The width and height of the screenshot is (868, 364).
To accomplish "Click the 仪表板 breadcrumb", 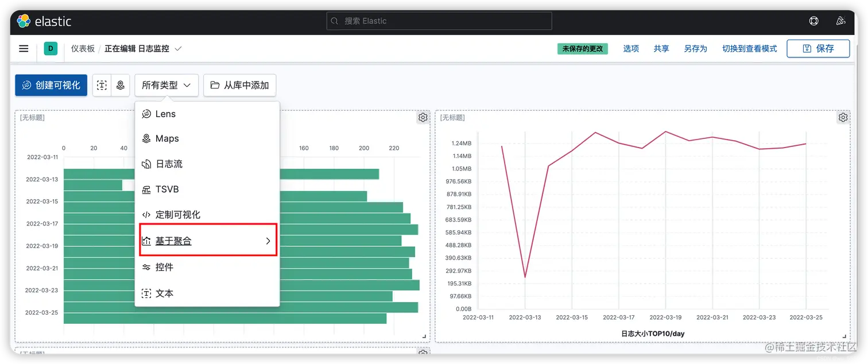I will tap(83, 49).
